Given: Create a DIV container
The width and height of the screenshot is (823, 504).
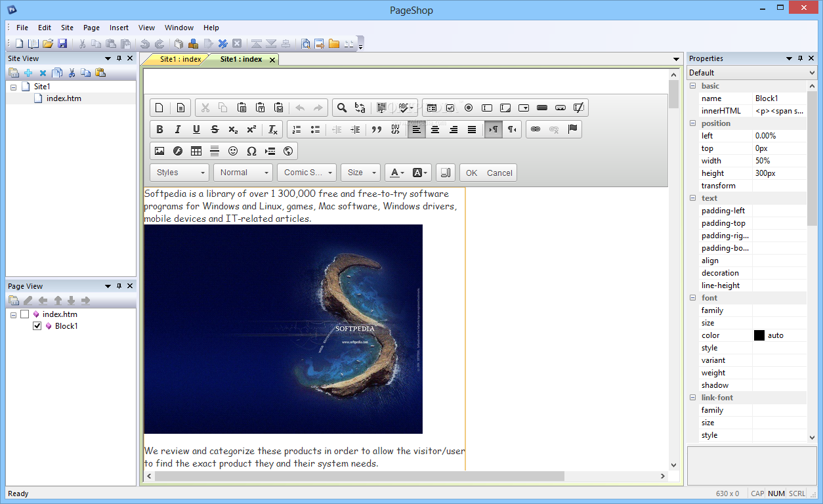Looking at the screenshot, I should [395, 130].
